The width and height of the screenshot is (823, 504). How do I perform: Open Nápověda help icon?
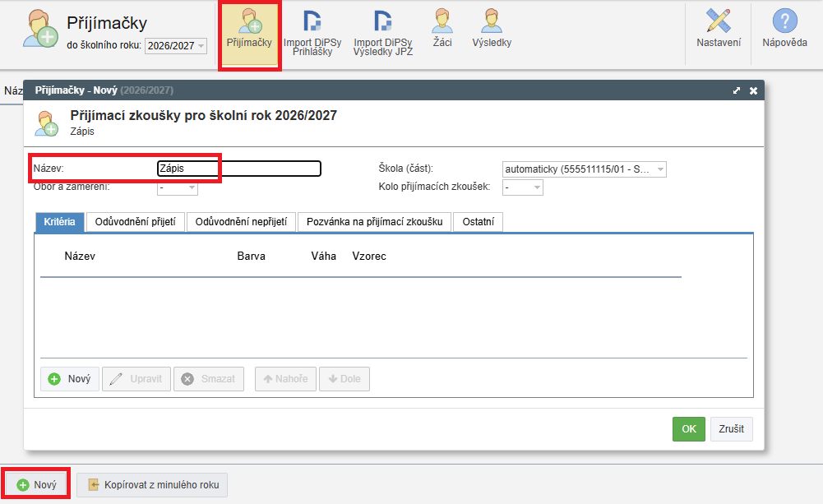(784, 29)
